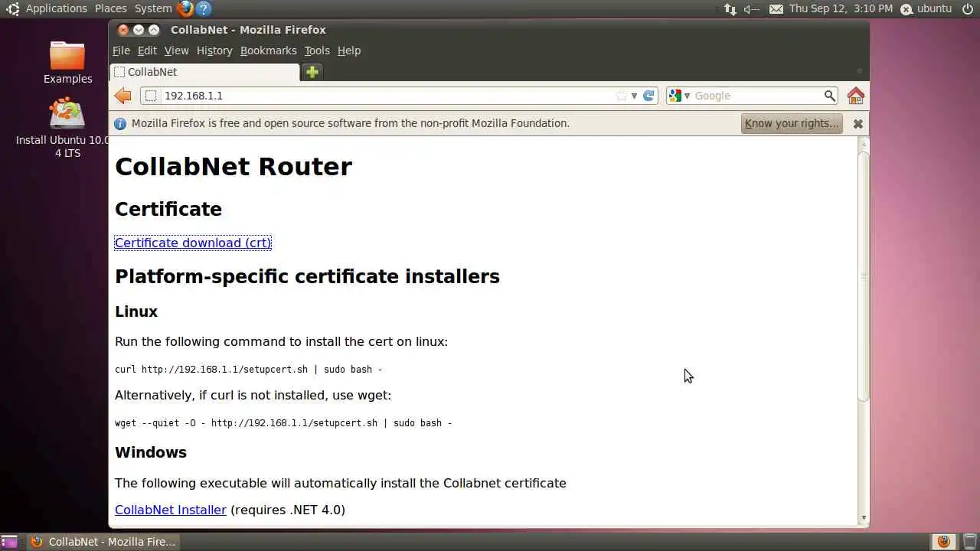
Task: Open the ubuntu user session menu
Action: pos(926,9)
